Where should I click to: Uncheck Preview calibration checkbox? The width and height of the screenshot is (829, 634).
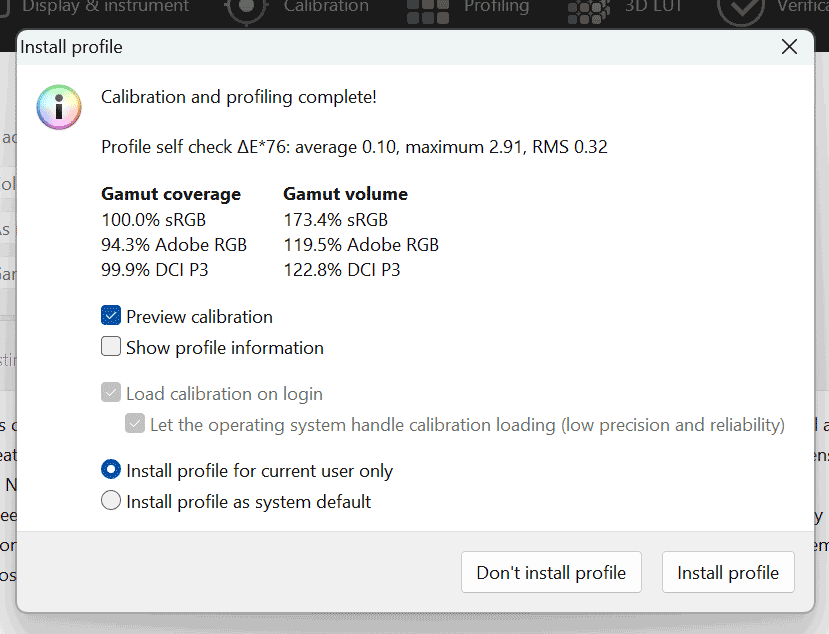(110, 316)
